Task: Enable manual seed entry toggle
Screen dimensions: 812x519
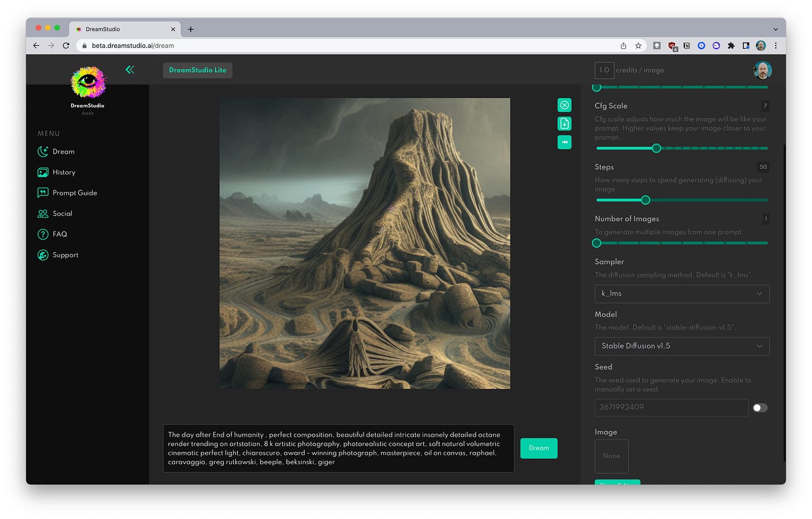Action: pyautogui.click(x=760, y=407)
